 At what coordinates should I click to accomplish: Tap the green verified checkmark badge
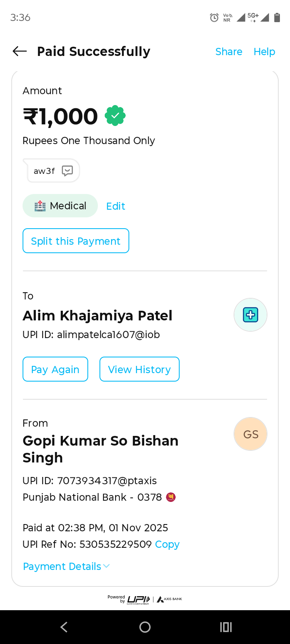tap(115, 116)
